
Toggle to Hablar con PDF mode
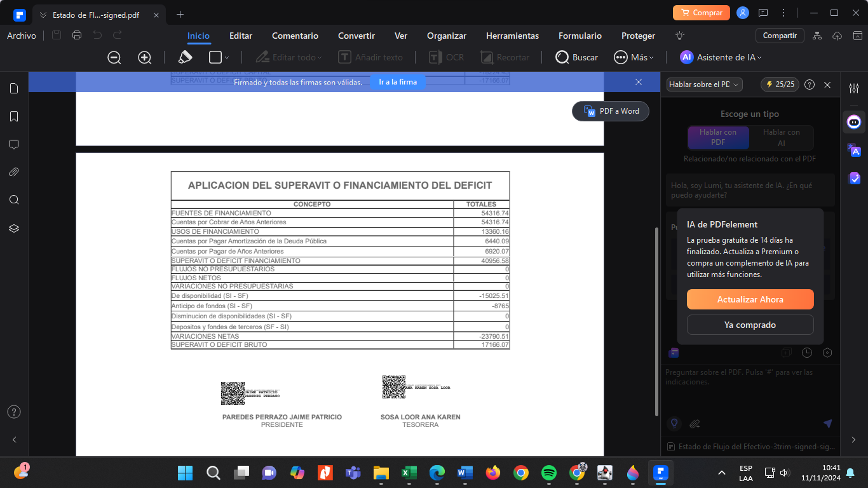click(x=718, y=137)
